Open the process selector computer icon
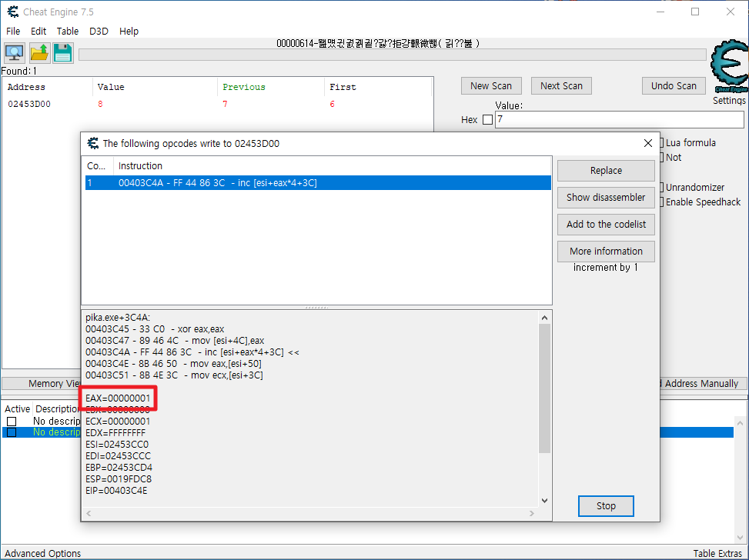 [15, 53]
